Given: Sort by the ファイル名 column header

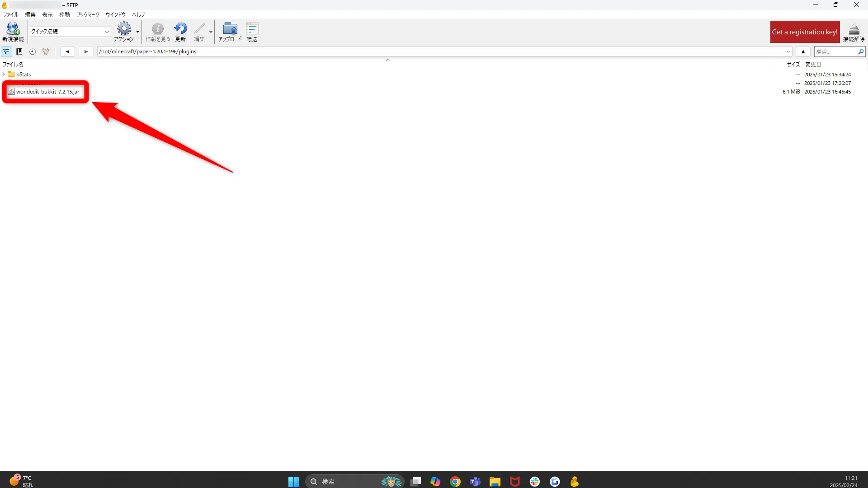Looking at the screenshot, I should (13, 64).
